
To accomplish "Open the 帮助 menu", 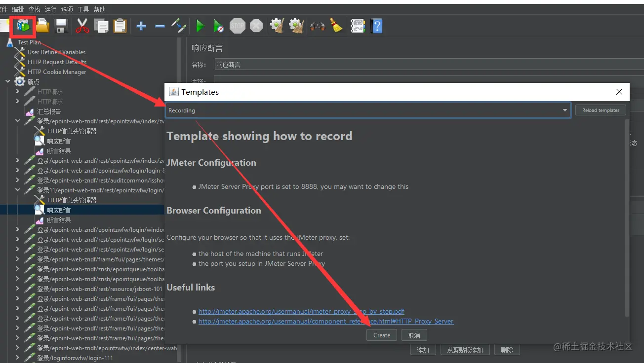I will click(x=99, y=9).
